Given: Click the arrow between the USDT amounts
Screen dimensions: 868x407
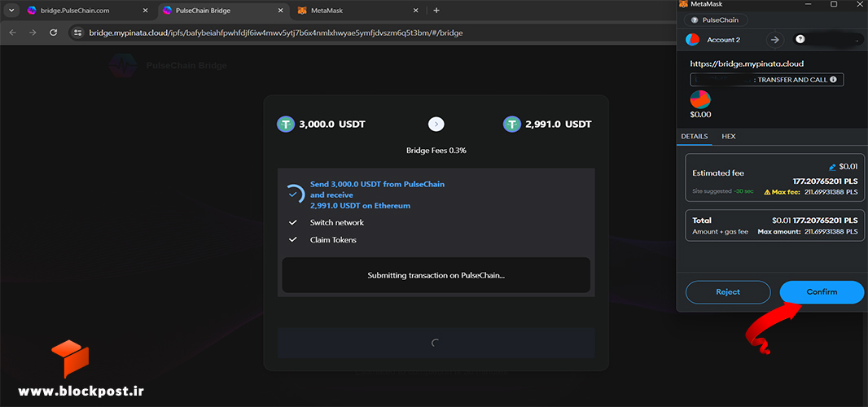Looking at the screenshot, I should tap(436, 124).
